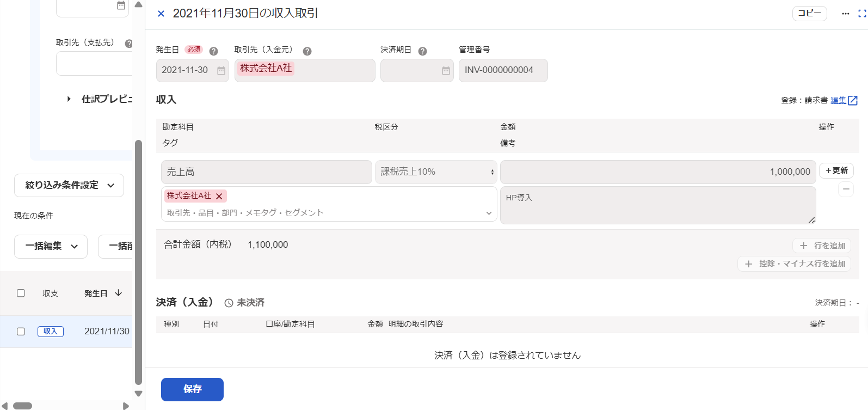Click the vertical scrollbar of left panel
This screenshot has height=410, width=868.
138,262
